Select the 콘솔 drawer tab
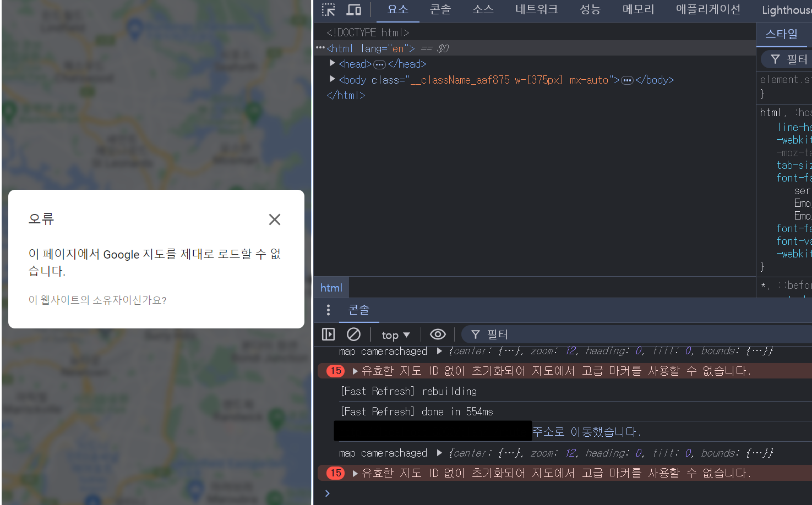 (x=358, y=310)
